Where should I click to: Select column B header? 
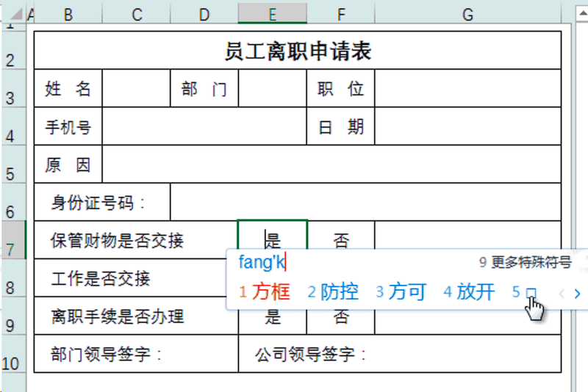tap(68, 15)
